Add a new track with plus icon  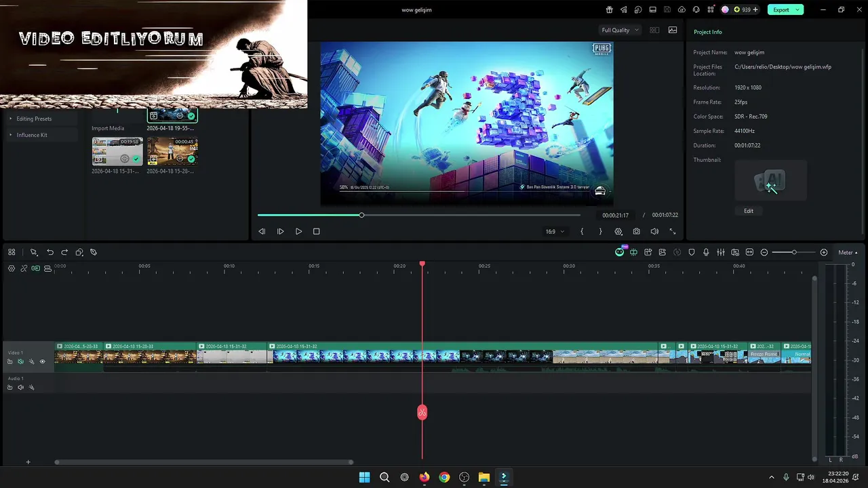coord(28,462)
